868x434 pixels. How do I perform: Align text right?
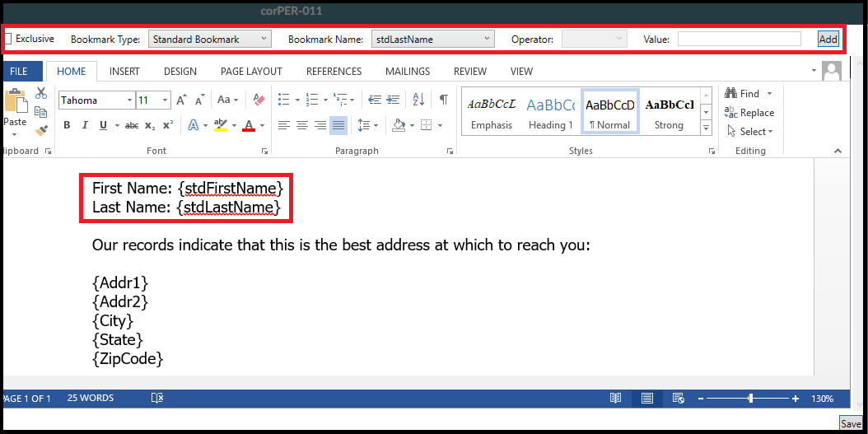pos(320,126)
